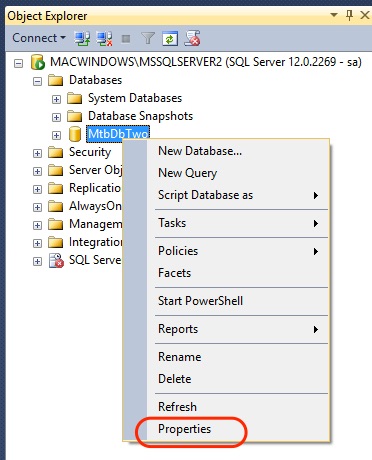Image resolution: width=372 pixels, height=460 pixels.
Task: Select the Server Objects tree label
Action: click(x=95, y=170)
